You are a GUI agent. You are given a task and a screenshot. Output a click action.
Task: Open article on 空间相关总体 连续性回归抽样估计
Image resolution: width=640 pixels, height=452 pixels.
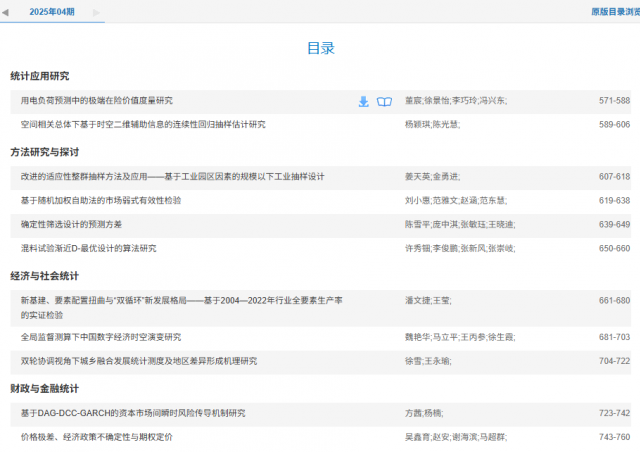(143, 125)
